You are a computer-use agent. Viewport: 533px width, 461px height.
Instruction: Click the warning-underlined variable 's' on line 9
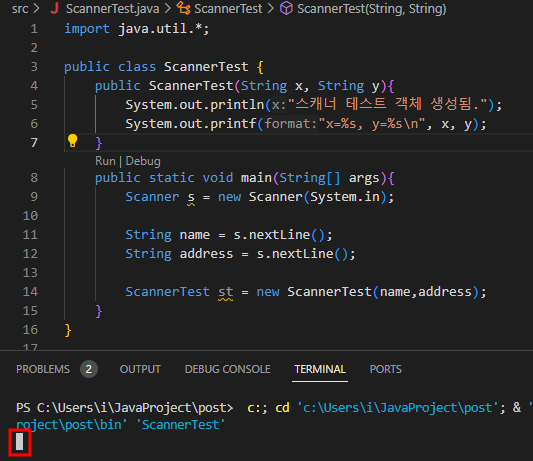[x=191, y=198]
